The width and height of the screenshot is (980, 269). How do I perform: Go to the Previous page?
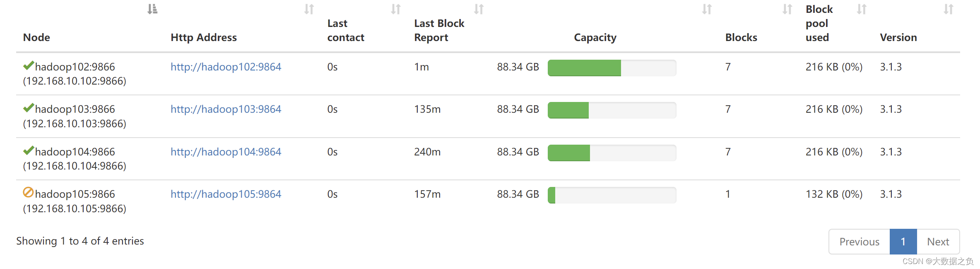(859, 242)
